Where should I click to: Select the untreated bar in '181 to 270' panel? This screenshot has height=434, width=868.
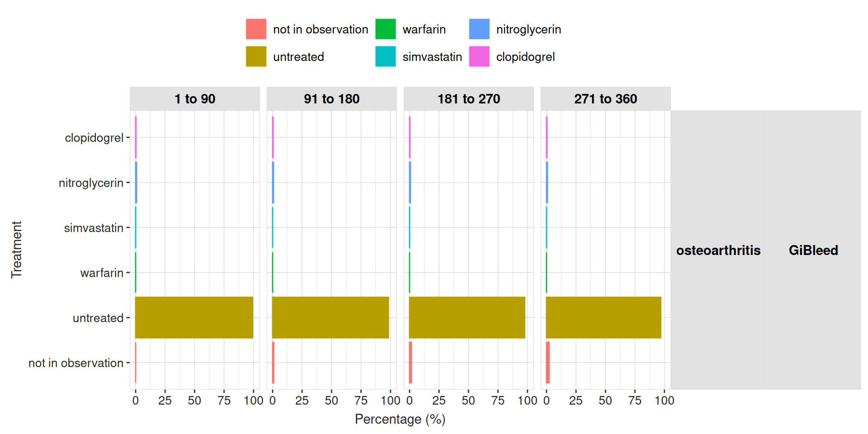pos(467,317)
